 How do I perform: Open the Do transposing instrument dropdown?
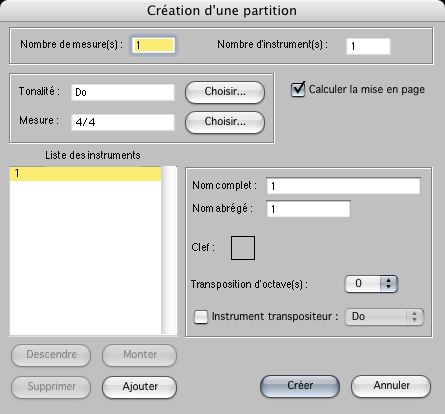click(384, 317)
